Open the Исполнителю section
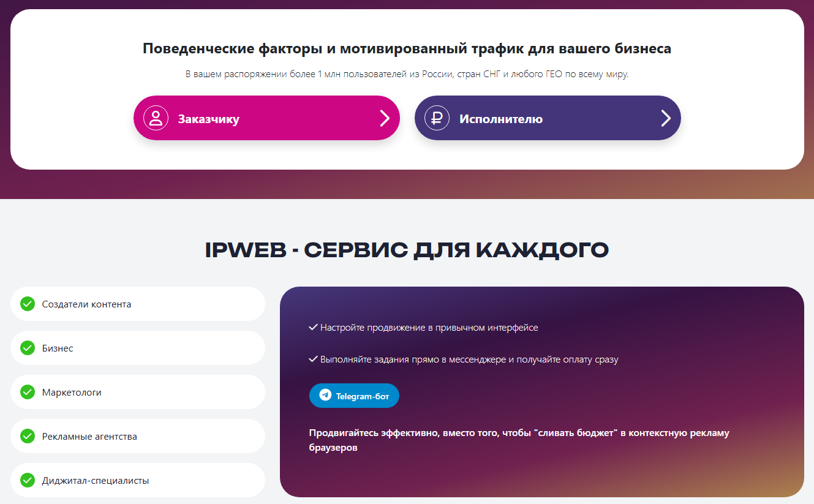 pos(548,118)
